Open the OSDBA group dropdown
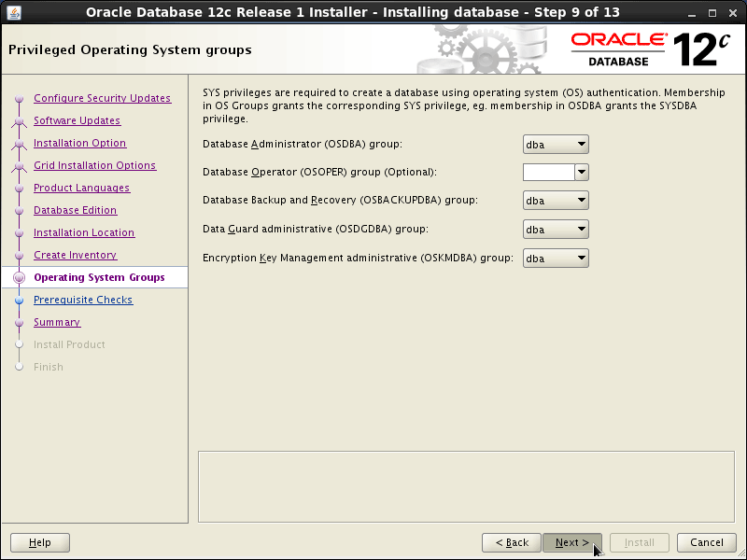The image size is (747, 560). [x=556, y=145]
